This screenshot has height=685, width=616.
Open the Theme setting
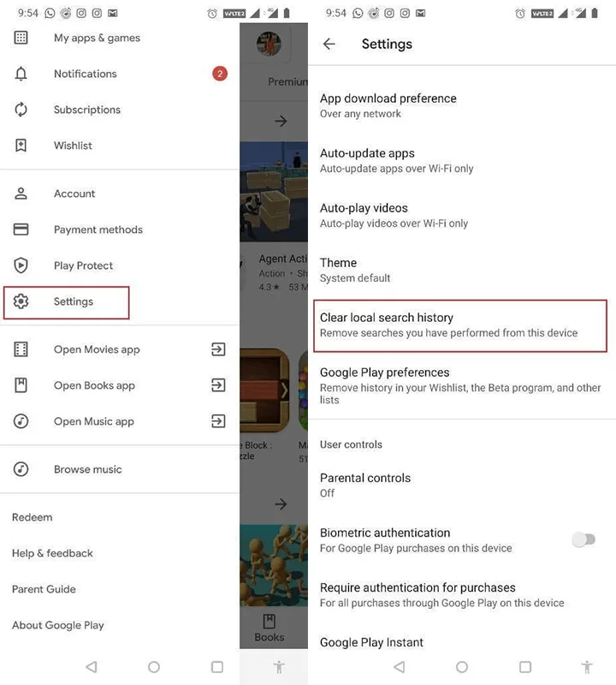click(462, 270)
